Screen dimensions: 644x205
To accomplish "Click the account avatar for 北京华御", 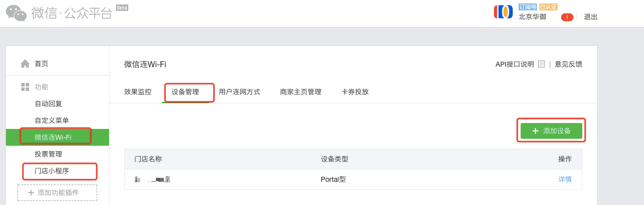I will tap(503, 11).
